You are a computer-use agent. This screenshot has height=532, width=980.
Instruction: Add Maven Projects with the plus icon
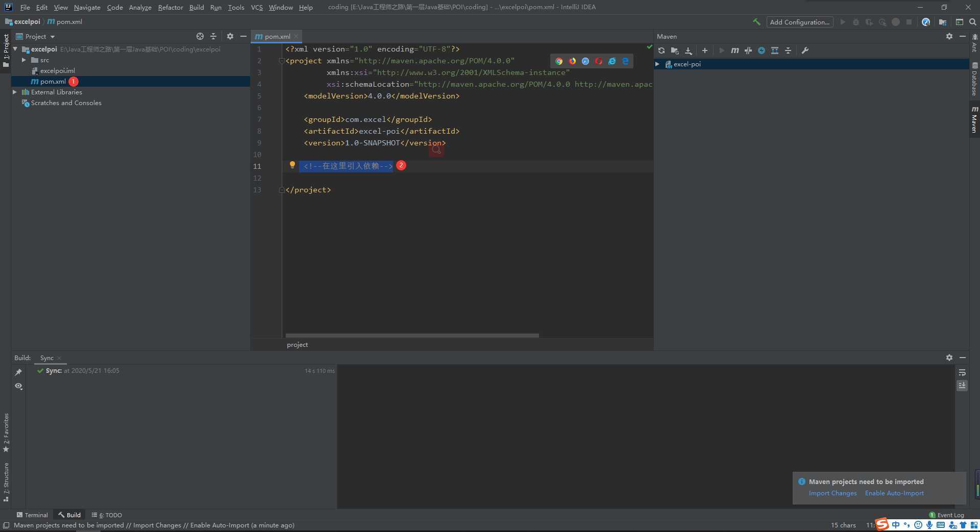[x=705, y=50]
